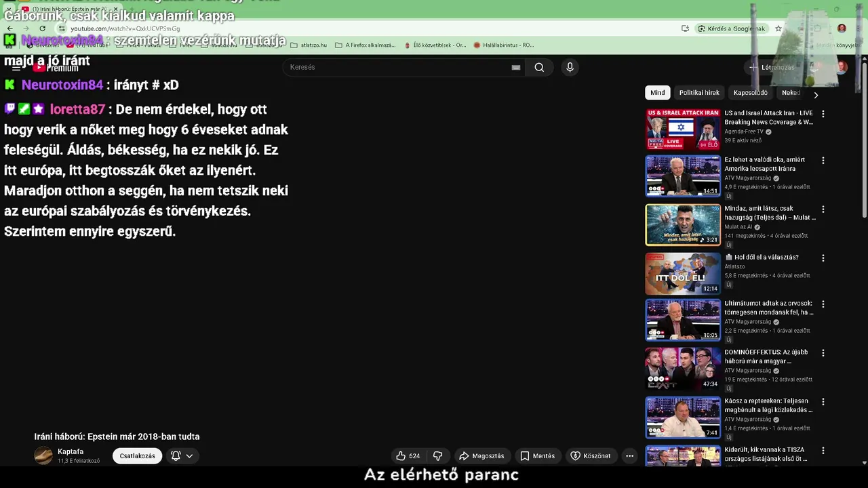Open options for Hol dől el a választás video
Screen dimensions: 868x488
coord(823,258)
